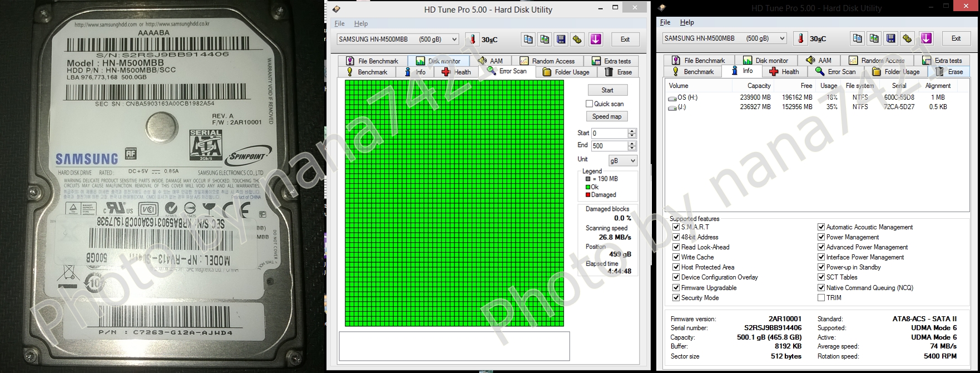Switch to Health tab in Error Scan window
Image resolution: width=980 pixels, height=373 pixels.
point(456,72)
